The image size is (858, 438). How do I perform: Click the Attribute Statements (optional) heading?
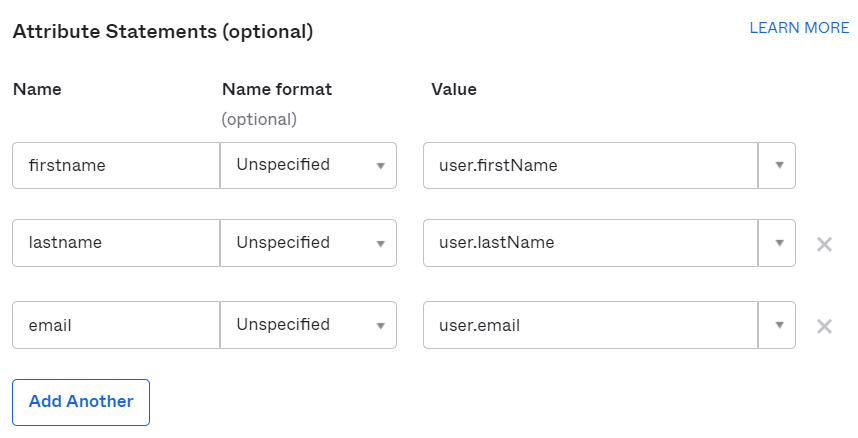[x=163, y=32]
